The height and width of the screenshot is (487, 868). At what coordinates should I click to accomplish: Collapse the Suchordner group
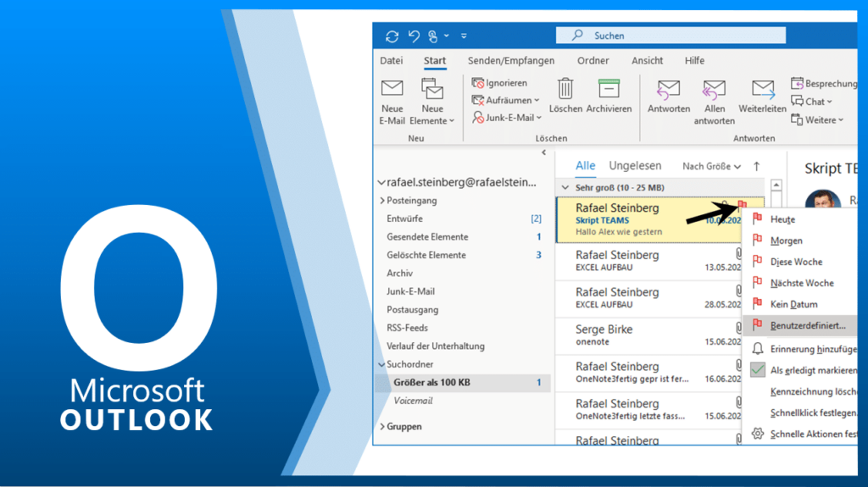point(381,364)
